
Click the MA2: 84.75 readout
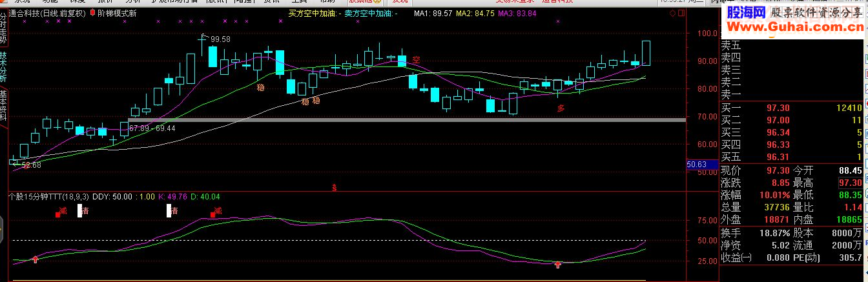(475, 13)
